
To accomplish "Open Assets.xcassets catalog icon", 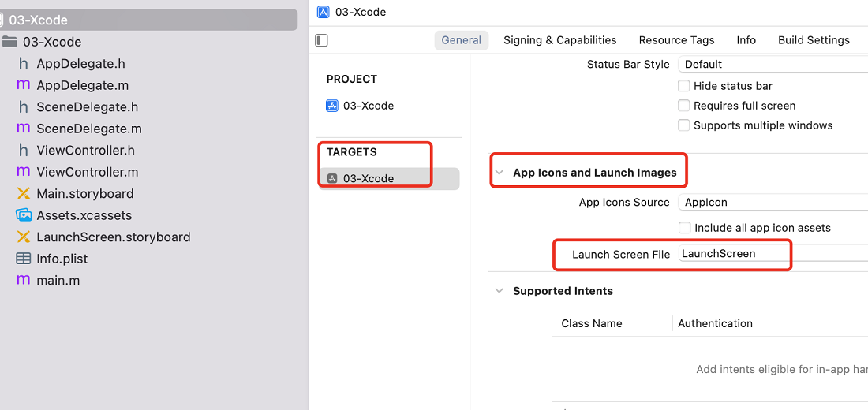I will click(23, 215).
